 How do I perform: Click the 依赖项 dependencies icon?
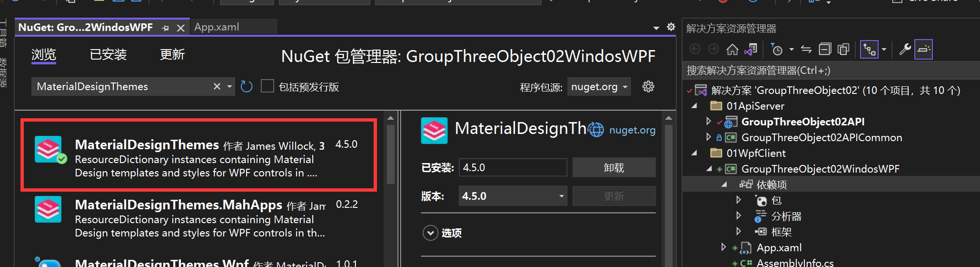pos(746,185)
